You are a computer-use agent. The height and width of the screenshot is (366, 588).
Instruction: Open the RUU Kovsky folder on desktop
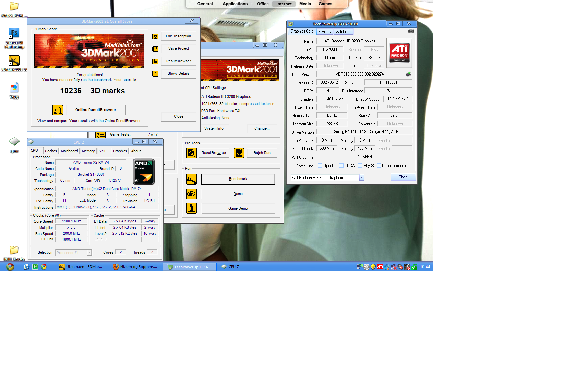14,253
